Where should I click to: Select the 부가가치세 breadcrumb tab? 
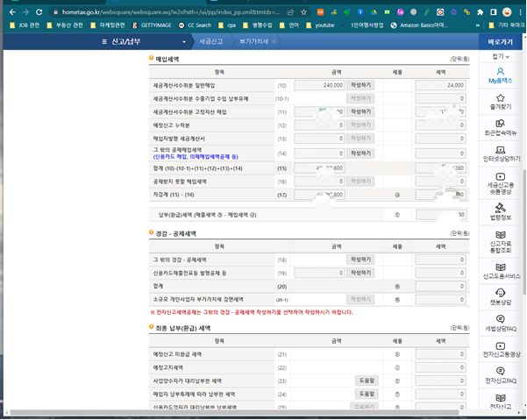coord(253,41)
